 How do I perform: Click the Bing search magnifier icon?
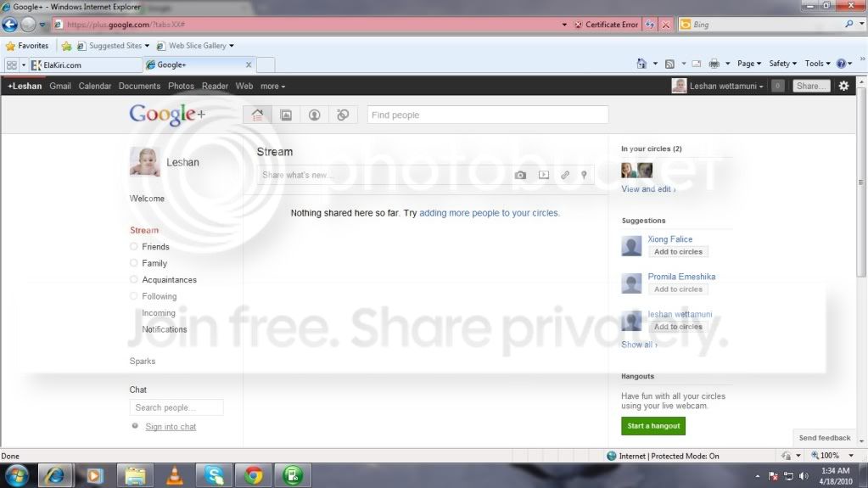click(848, 25)
